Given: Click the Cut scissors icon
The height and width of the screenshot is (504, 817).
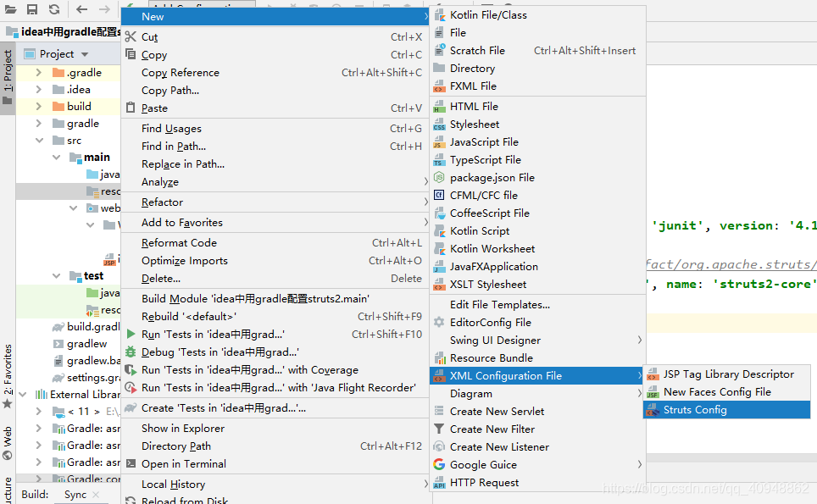Looking at the screenshot, I should tap(131, 36).
